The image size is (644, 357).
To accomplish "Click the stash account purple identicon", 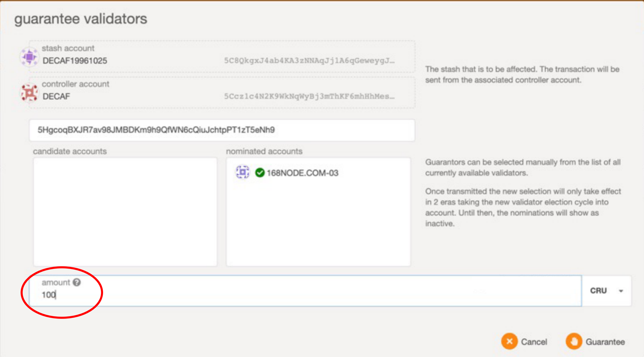I will coord(29,57).
